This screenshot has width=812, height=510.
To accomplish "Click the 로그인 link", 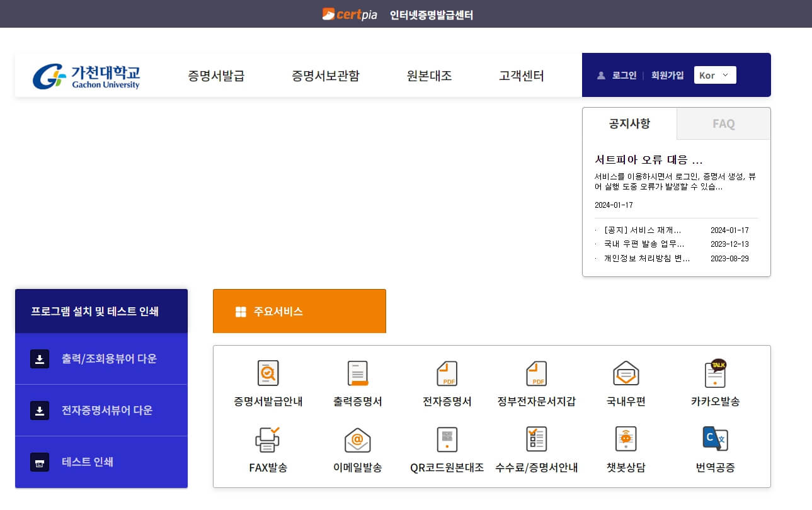I will pyautogui.click(x=624, y=76).
